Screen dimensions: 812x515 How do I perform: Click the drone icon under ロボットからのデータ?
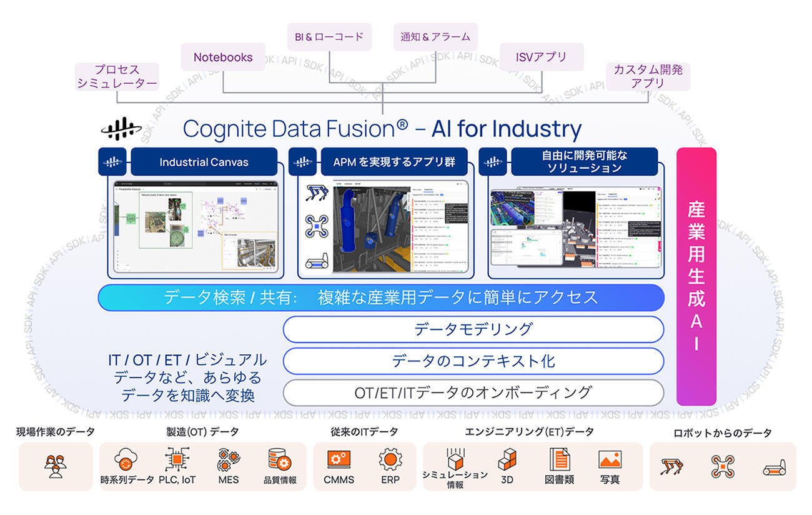coord(723,467)
